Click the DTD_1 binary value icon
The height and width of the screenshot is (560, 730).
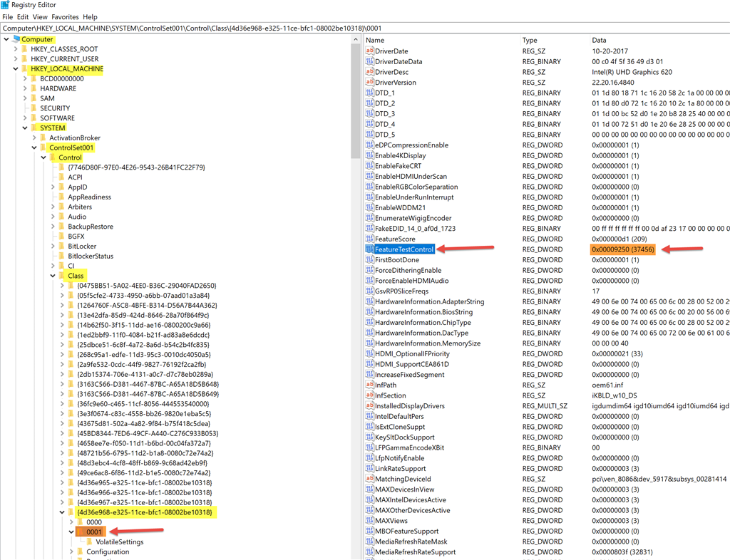click(x=370, y=93)
